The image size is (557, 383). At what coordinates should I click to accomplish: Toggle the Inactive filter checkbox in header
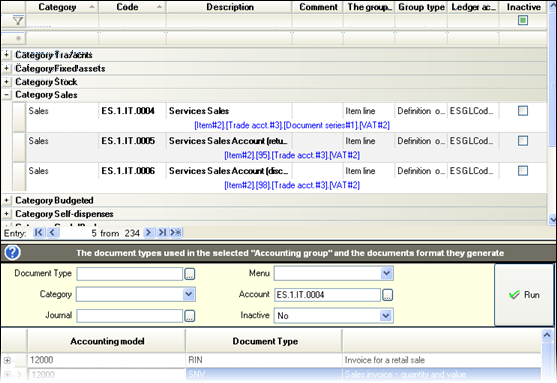pyautogui.click(x=523, y=21)
